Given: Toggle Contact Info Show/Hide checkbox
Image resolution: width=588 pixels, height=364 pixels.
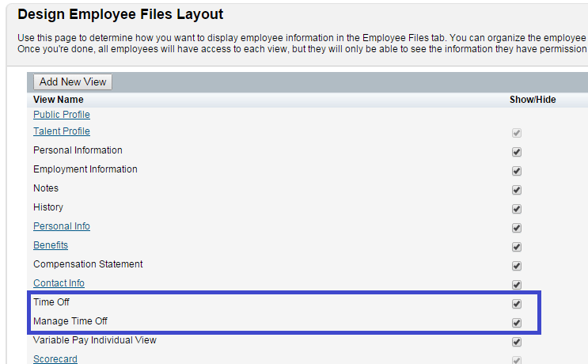Looking at the screenshot, I should pyautogui.click(x=517, y=285).
